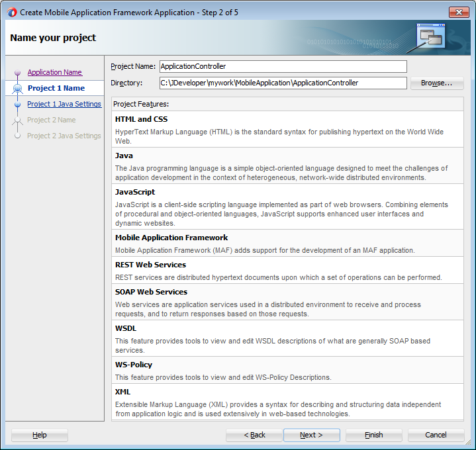Select the Project 1 Name step

56,88
